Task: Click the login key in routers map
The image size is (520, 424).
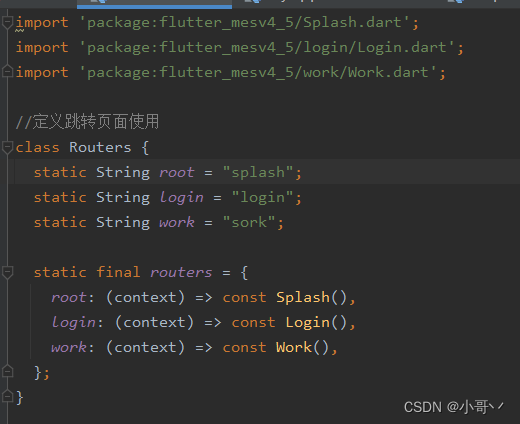Action: tap(73, 323)
